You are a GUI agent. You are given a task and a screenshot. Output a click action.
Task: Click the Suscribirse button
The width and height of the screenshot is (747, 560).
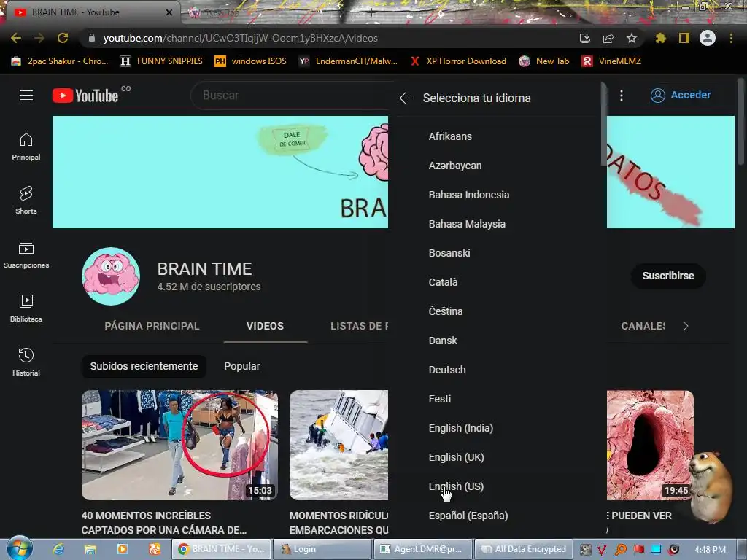[x=668, y=276]
